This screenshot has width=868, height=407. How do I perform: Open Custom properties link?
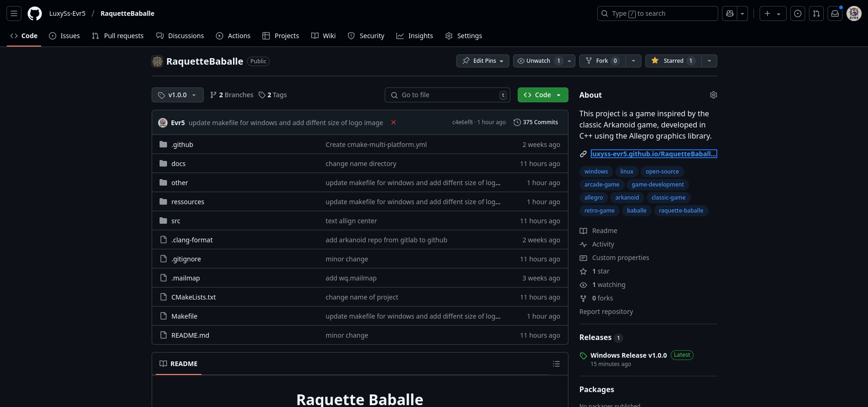pos(621,258)
